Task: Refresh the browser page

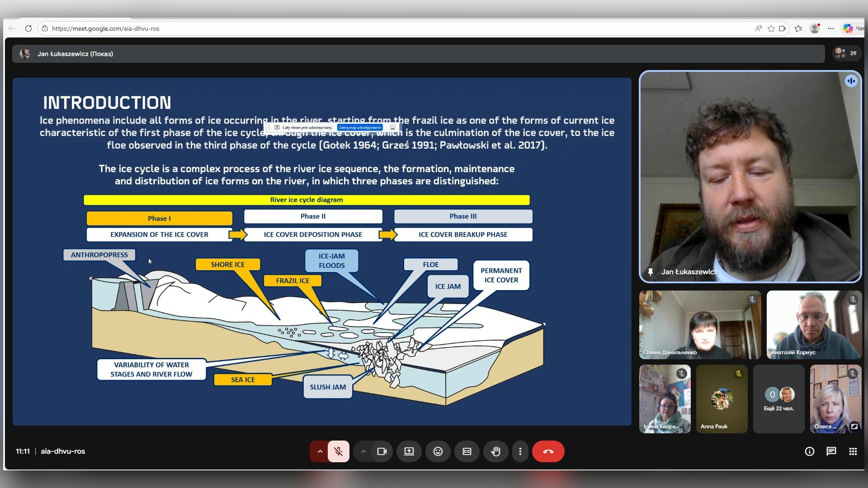Action: 28,28
